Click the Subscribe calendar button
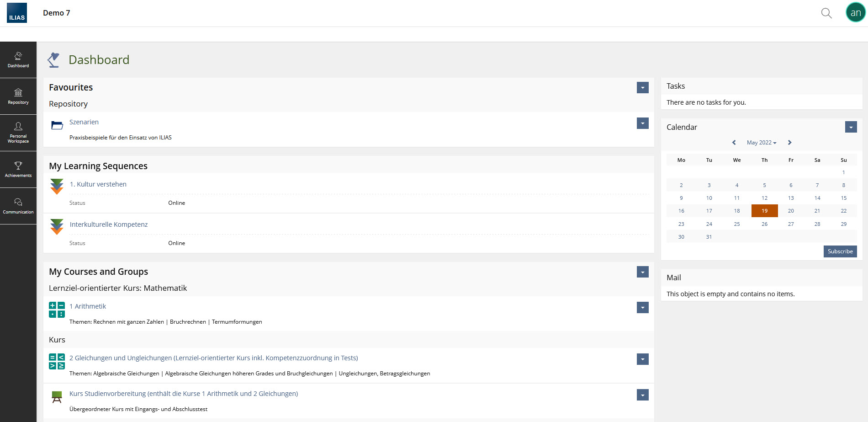Image resolution: width=868 pixels, height=422 pixels. [840, 251]
